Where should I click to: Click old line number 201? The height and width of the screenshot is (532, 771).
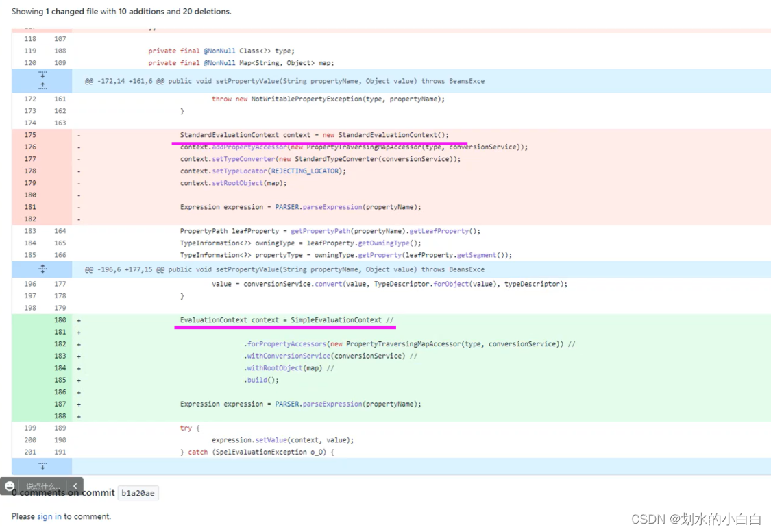pyautogui.click(x=30, y=452)
